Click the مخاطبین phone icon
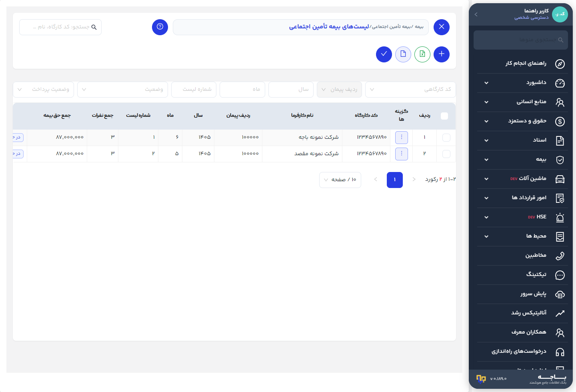The height and width of the screenshot is (392, 576). [x=560, y=256]
